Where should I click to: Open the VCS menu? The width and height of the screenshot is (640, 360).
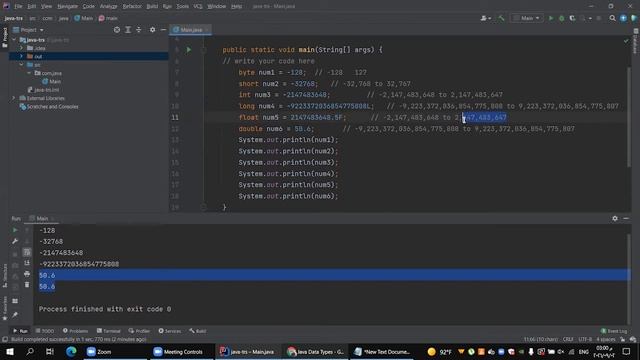point(198,6)
